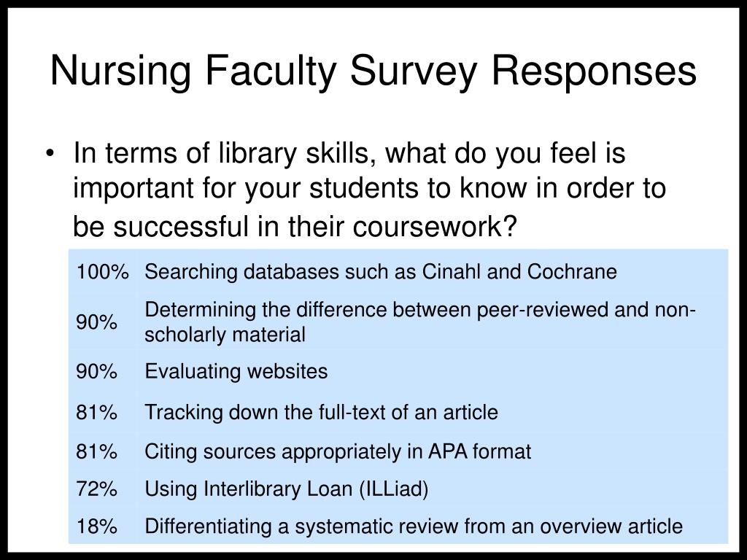The width and height of the screenshot is (747, 560).
Task: Click 'Citing sources appropriately in APA format'
Action: pos(338,451)
